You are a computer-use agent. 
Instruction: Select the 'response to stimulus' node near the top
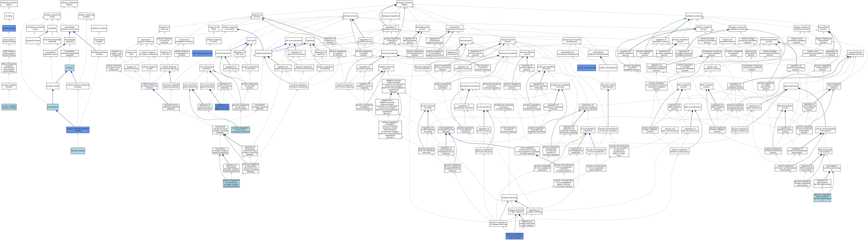coord(257,16)
